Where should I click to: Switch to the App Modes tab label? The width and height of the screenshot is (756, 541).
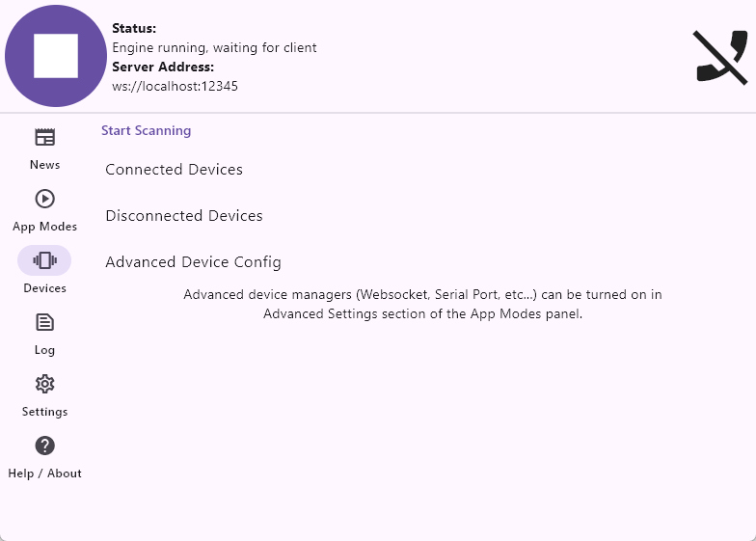(x=44, y=227)
